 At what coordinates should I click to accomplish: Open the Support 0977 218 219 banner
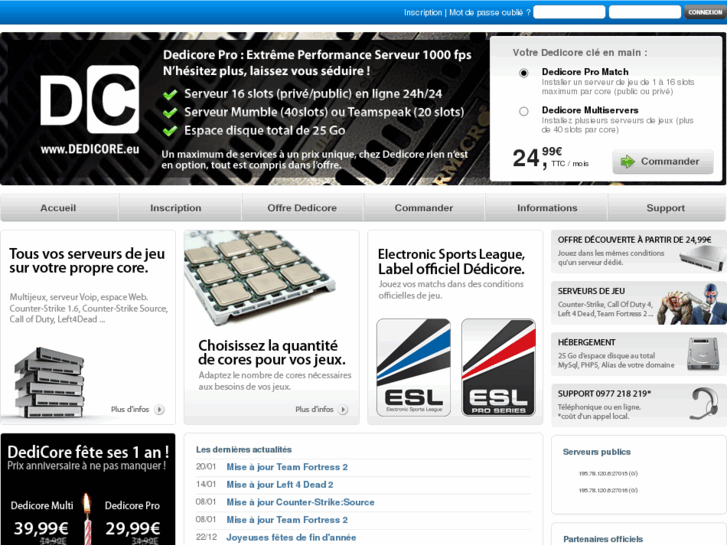[x=639, y=405]
